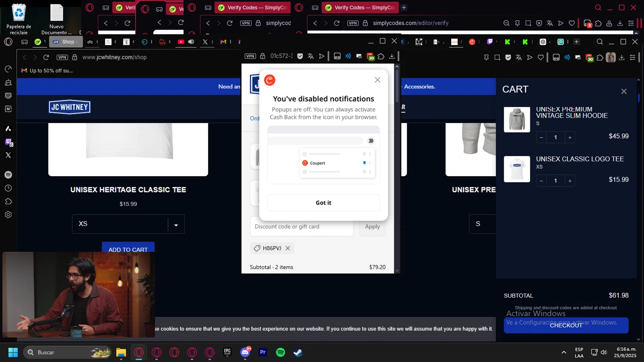Open the Gmail bookmark 'Up to 50% off su...'
This screenshot has width=644, height=362.
coord(47,70)
